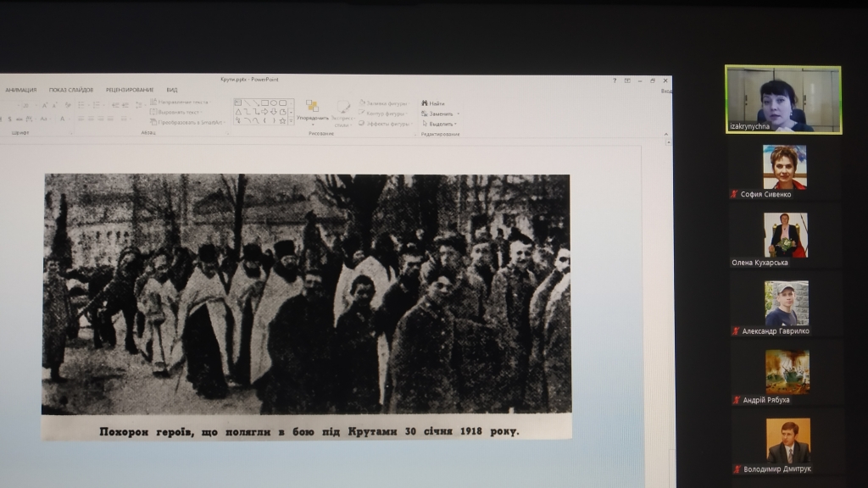Click Андрій Рябуха's muted microphone icon

pos(737,400)
